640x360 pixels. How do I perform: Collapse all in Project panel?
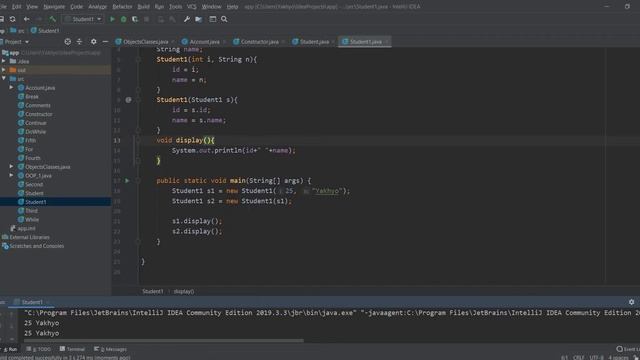pos(79,42)
